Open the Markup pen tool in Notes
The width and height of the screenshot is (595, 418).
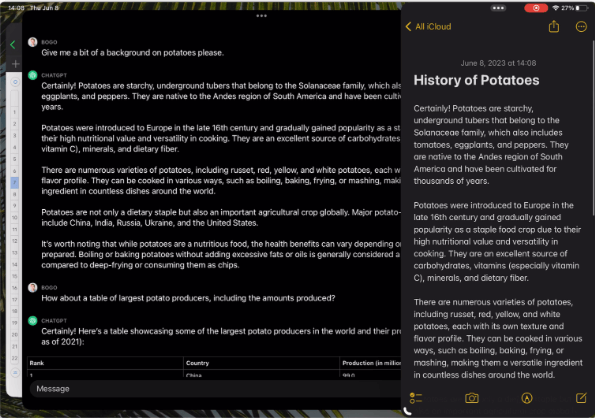click(527, 398)
